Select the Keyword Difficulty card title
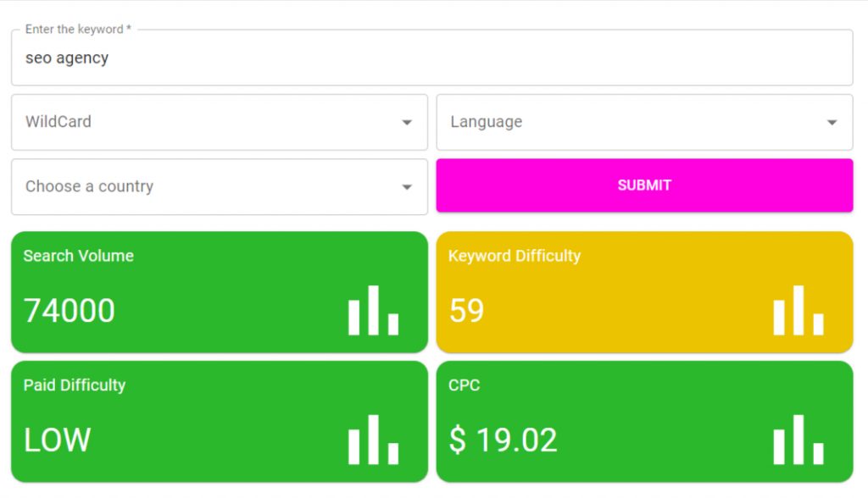This screenshot has height=498, width=868. point(514,256)
